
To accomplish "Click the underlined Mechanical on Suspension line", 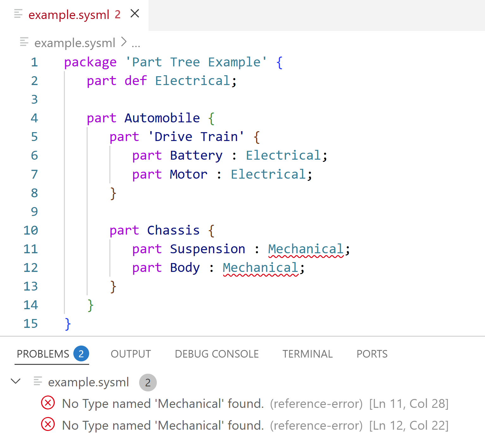I will point(305,249).
